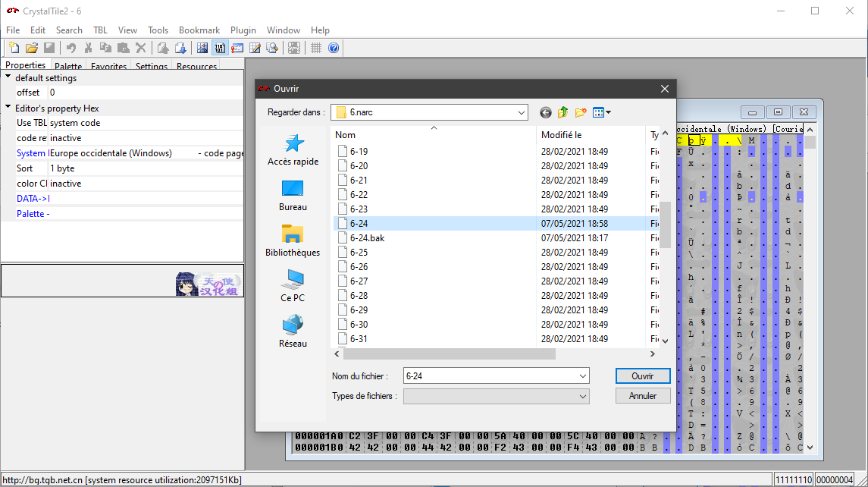Click the Annuler button
Viewport: 868px width, 487px height.
click(643, 396)
